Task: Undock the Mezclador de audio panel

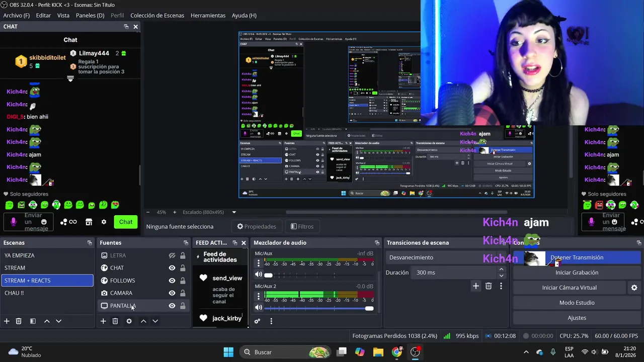Action: click(377, 243)
